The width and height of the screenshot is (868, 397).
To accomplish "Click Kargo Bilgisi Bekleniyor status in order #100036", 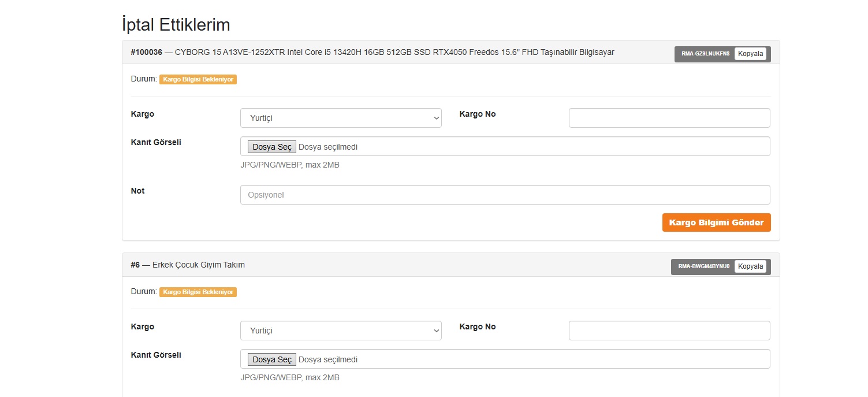I will point(198,79).
